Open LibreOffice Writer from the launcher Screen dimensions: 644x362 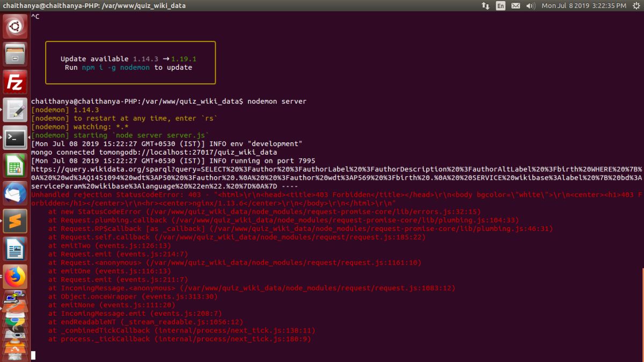tap(15, 249)
